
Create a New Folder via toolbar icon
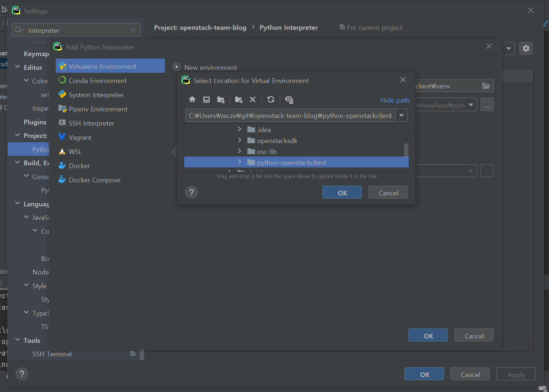(239, 99)
